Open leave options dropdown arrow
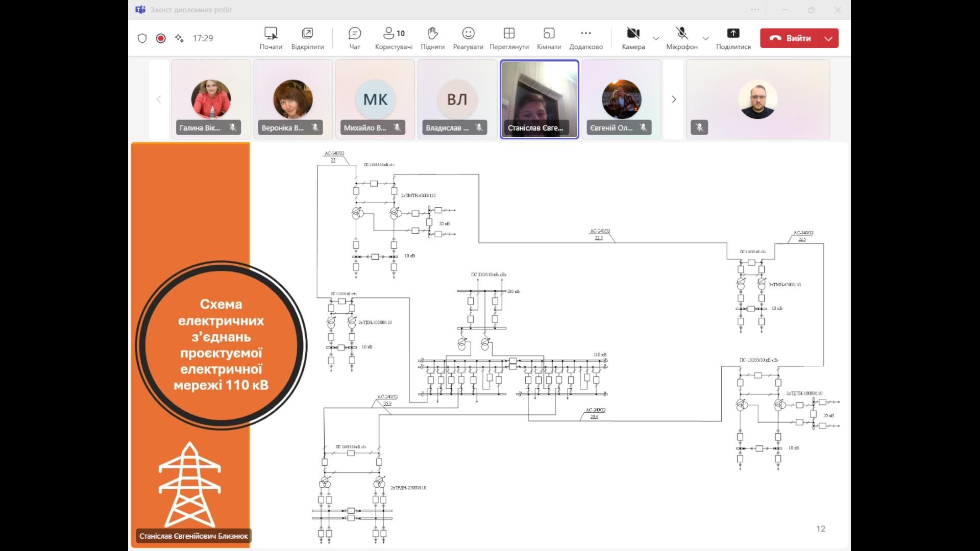Image resolution: width=980 pixels, height=551 pixels. pos(828,38)
